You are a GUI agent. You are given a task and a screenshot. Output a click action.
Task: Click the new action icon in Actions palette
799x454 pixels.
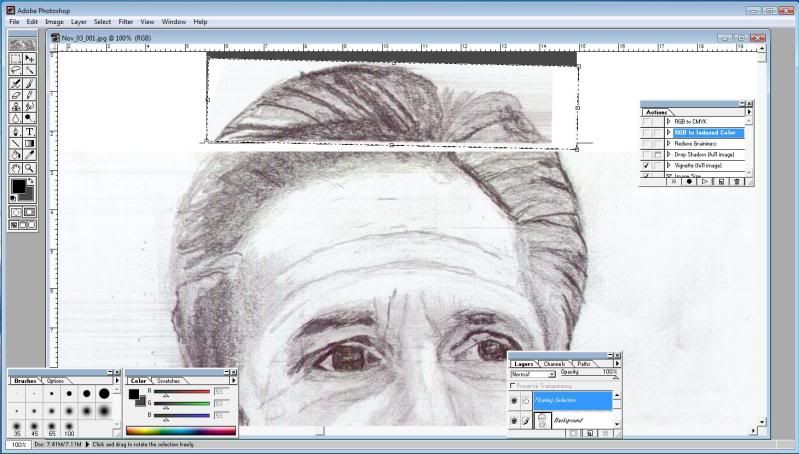coord(721,181)
